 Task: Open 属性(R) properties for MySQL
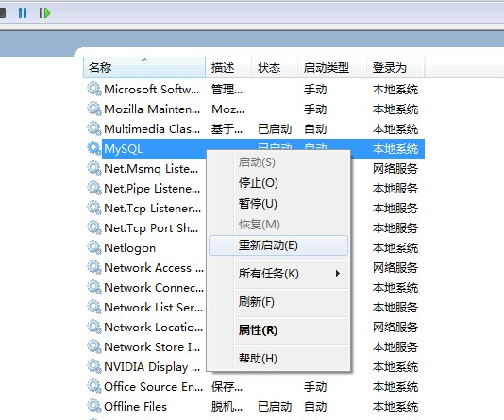tap(278, 330)
